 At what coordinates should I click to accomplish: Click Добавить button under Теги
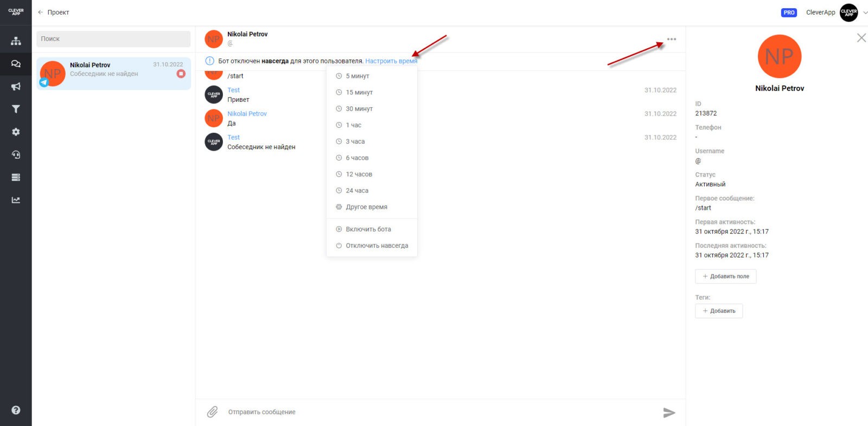719,311
